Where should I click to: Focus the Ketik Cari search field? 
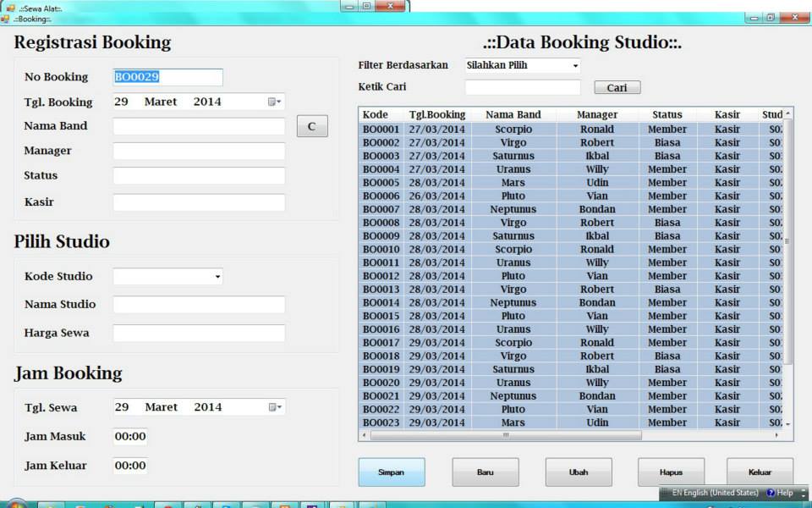click(523, 87)
